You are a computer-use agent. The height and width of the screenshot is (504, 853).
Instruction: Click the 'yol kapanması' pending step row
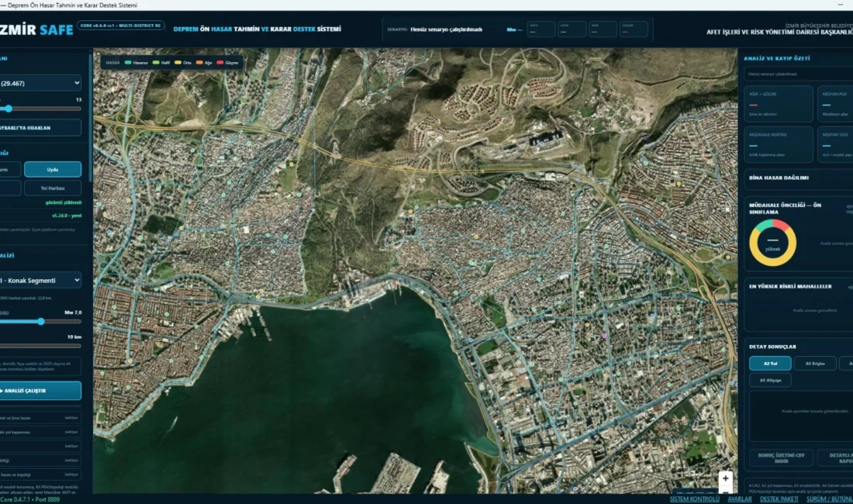40,432
